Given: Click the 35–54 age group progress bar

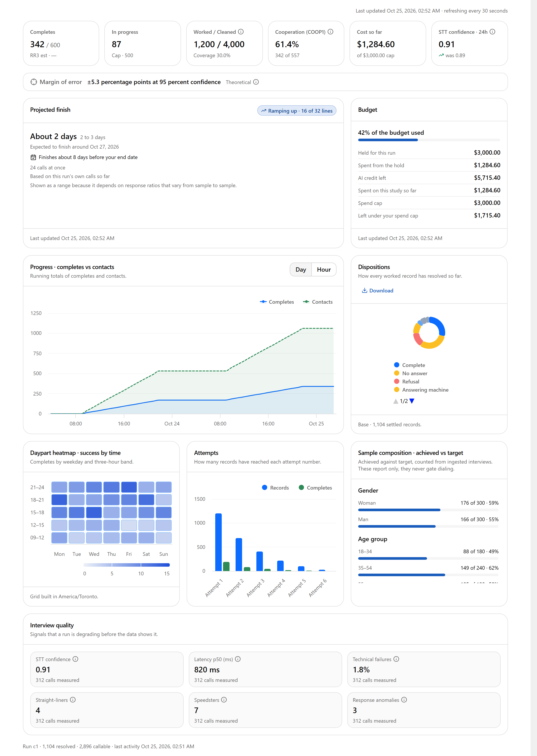Looking at the screenshot, I should pos(428,575).
